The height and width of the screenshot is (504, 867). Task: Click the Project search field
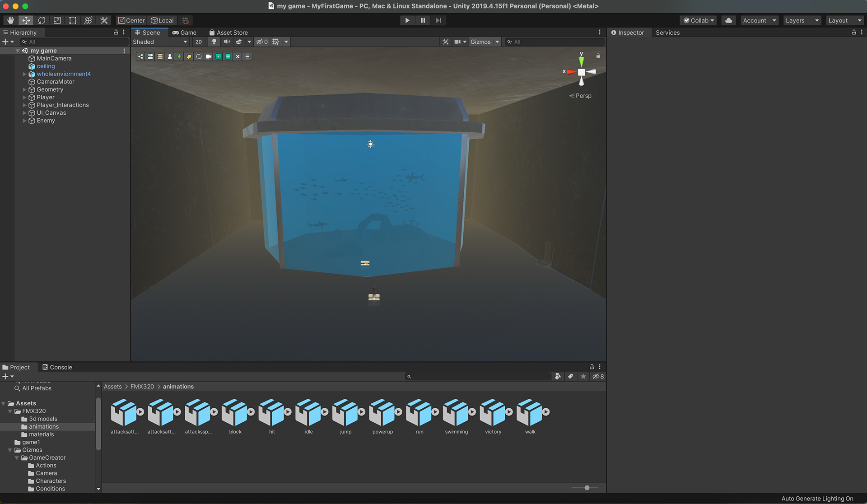478,376
